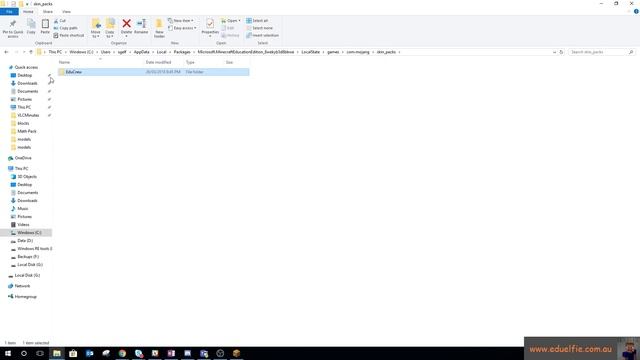Click Select none in the ribbon
The image size is (640, 360).
tap(260, 28)
